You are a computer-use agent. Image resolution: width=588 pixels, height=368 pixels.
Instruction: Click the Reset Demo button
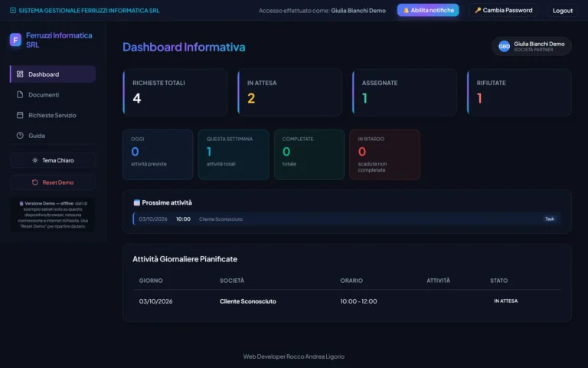coord(53,182)
